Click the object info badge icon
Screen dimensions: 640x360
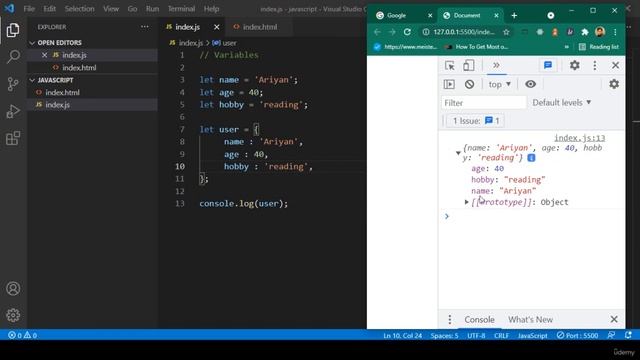(531, 158)
